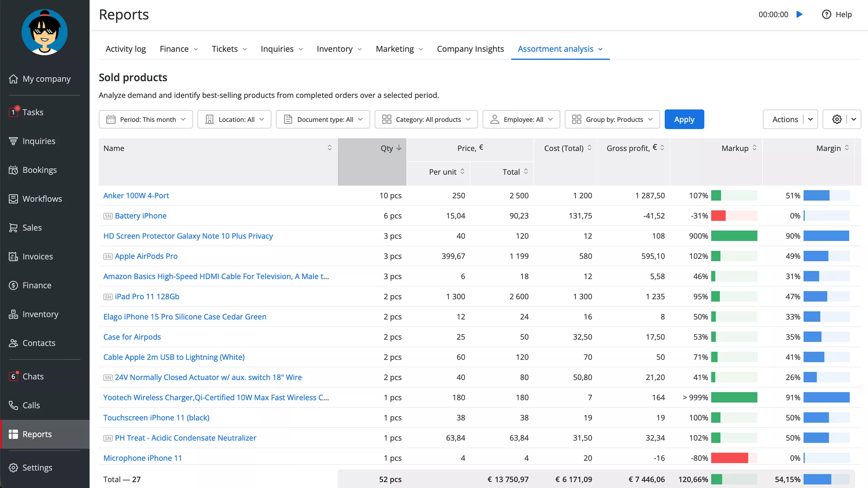The image size is (868, 488).
Task: Switch to Company Insights tab
Action: (470, 49)
